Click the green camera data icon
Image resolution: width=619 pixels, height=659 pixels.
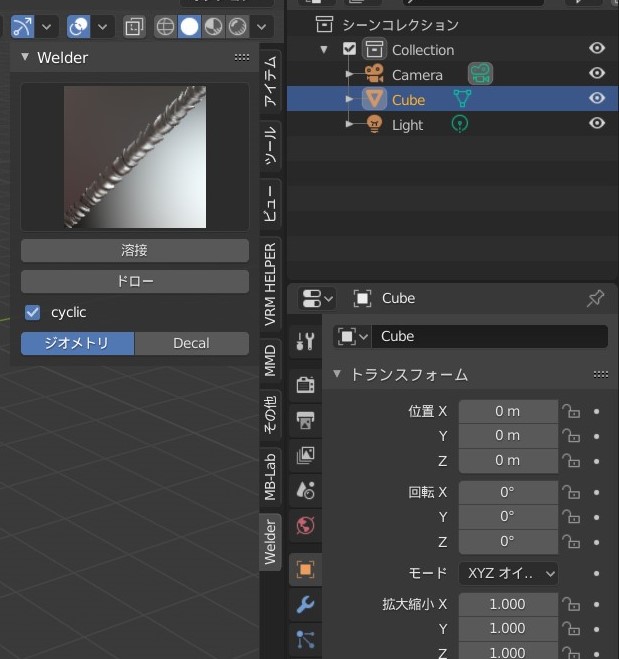tap(480, 74)
